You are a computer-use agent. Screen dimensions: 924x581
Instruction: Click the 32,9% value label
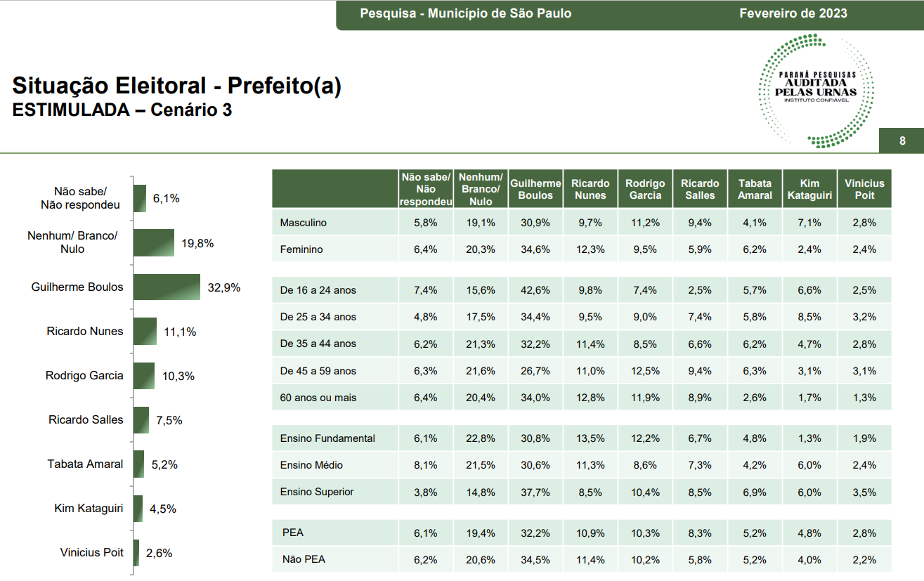(224, 287)
